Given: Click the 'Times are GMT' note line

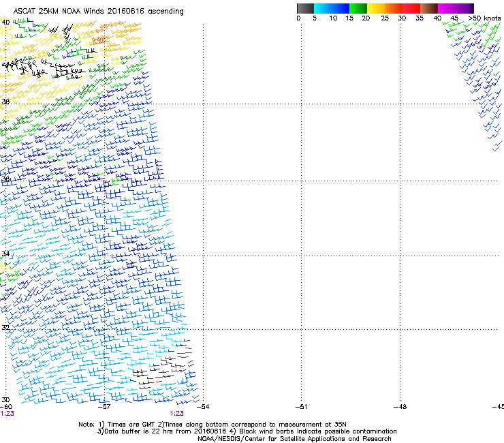Looking at the screenshot, I should (x=212, y=425).
